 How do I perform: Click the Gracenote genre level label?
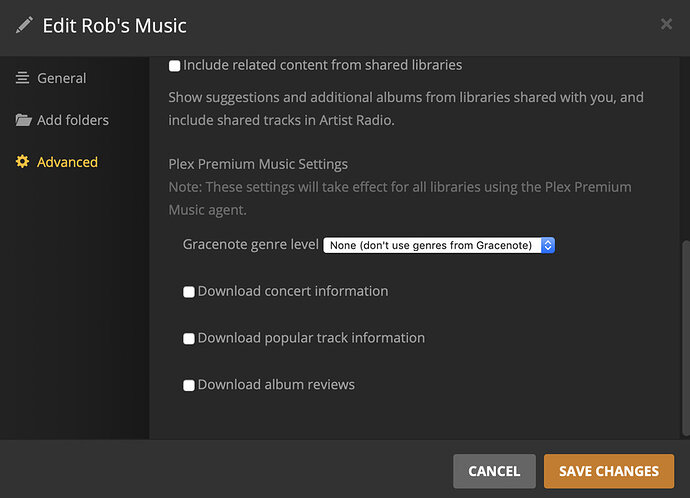pos(251,244)
